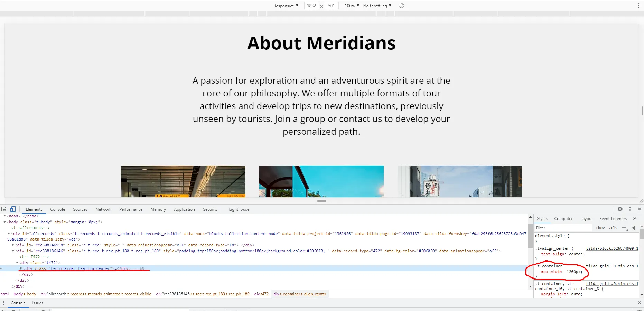
Task: Collapse the body t-body node
Action: (5, 222)
